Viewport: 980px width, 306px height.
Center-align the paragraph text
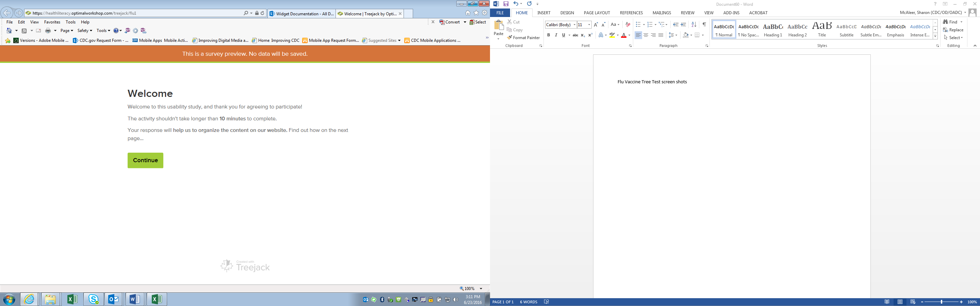(x=646, y=35)
